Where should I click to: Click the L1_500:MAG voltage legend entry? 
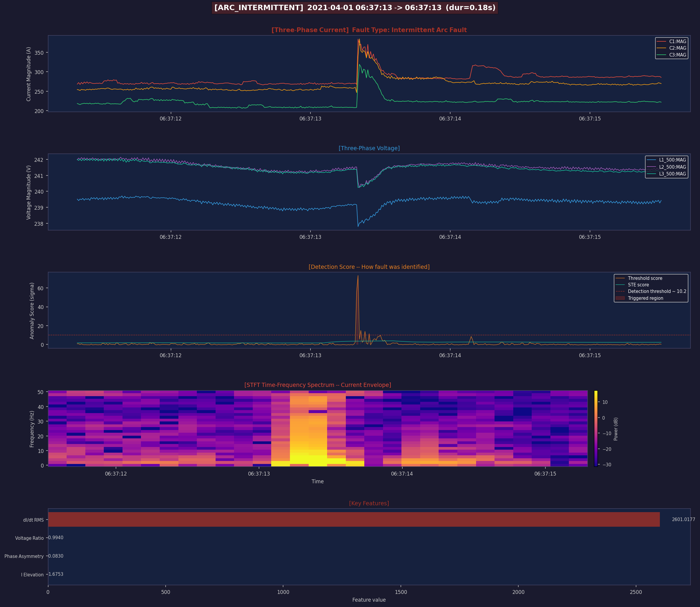pos(672,160)
